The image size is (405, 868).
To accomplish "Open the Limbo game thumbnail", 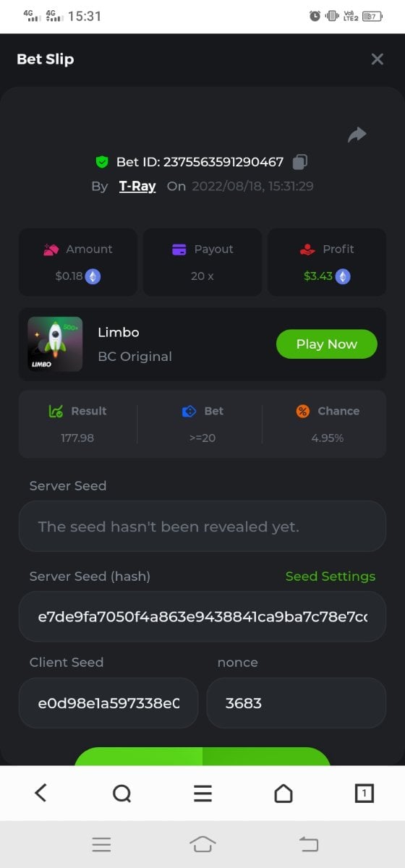I will tap(55, 344).
